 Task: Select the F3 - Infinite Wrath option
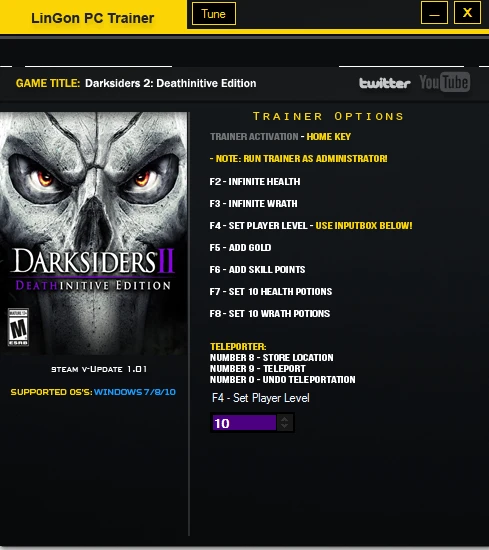(253, 204)
